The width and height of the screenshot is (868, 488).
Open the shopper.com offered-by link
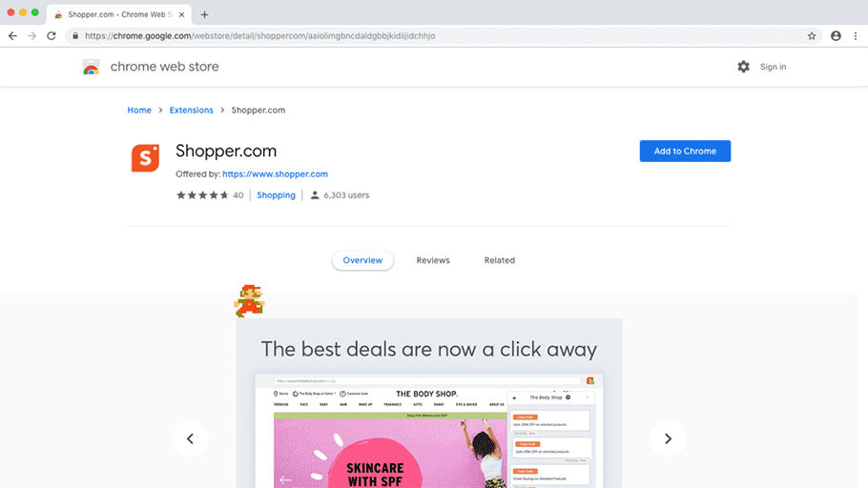point(275,173)
